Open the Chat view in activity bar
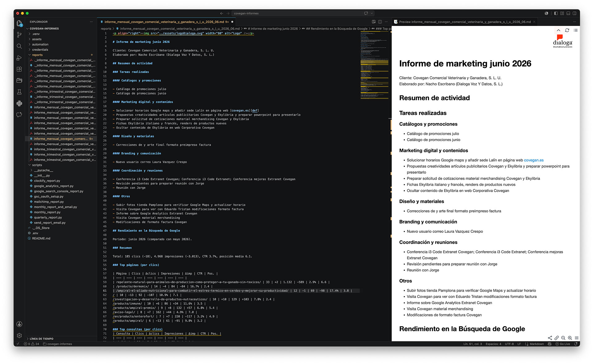 pyautogui.click(x=19, y=115)
